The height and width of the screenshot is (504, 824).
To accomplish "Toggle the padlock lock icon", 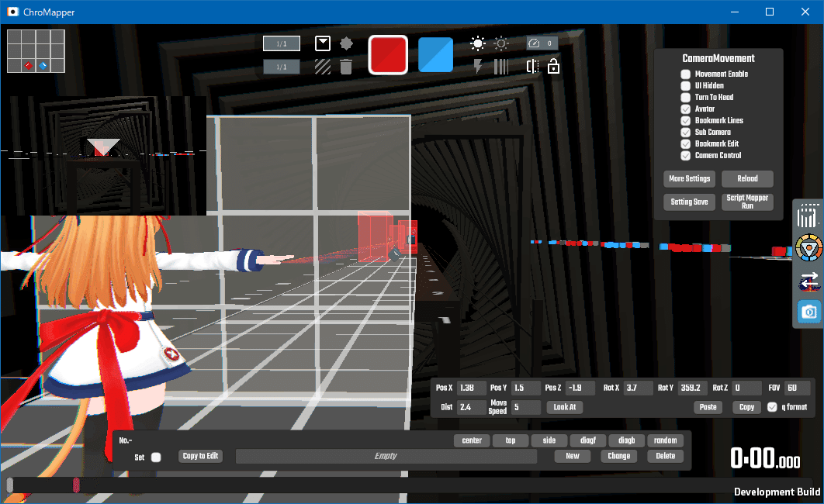I will (x=553, y=67).
